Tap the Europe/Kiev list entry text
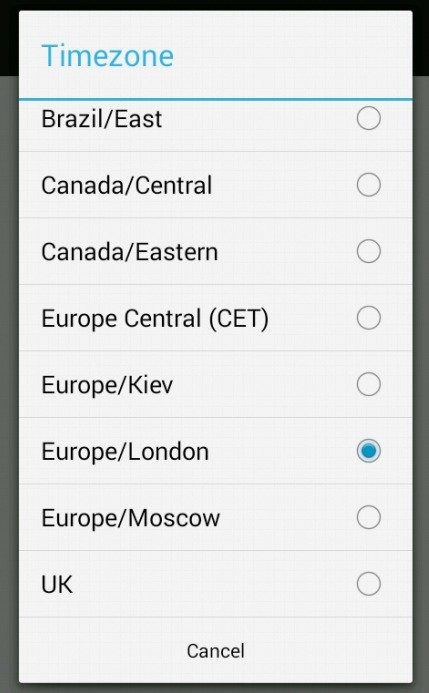The image size is (429, 693). coord(107,385)
